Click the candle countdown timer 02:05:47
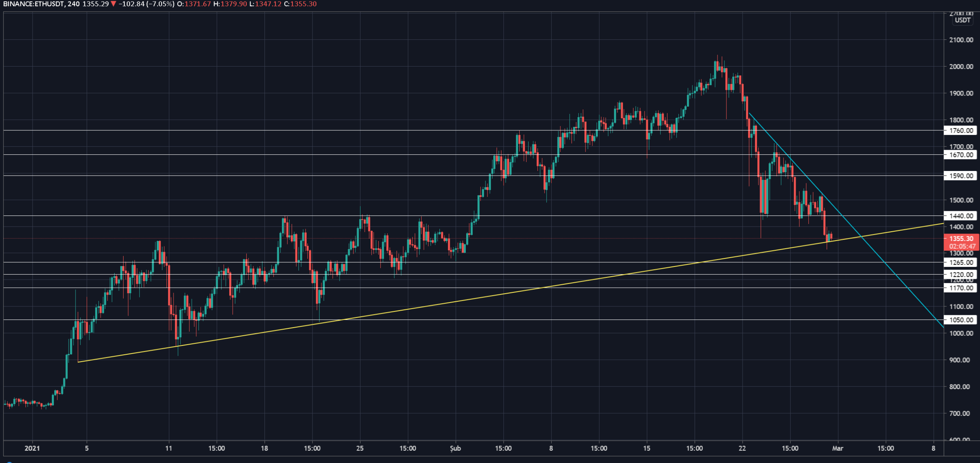This screenshot has width=980, height=463. (x=962, y=246)
